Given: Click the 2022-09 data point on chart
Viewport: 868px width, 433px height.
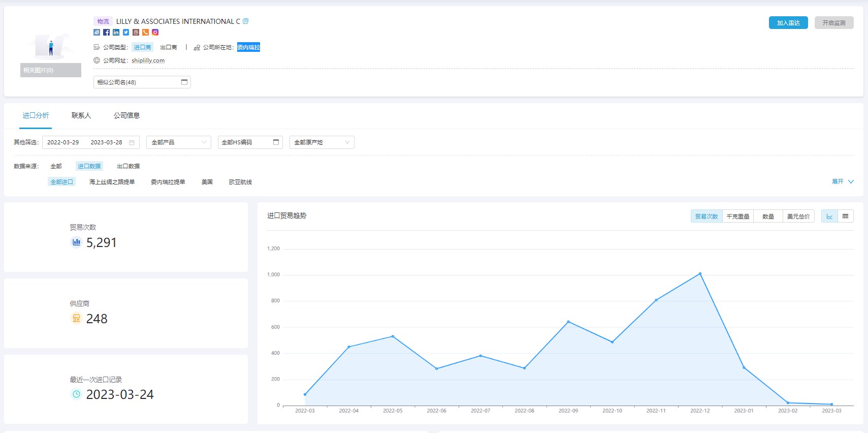Looking at the screenshot, I should tap(568, 322).
